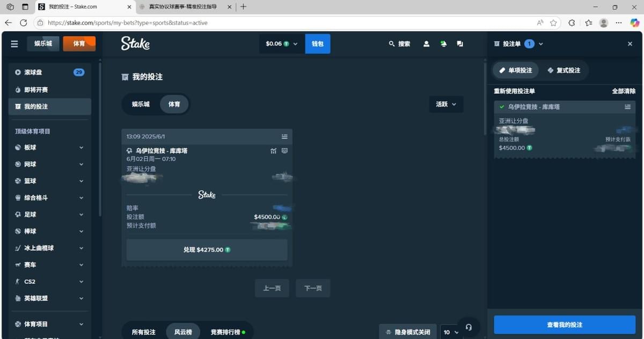The image size is (644, 339).
Task: Open 即将开赛 upcoming events
Action: click(50, 90)
